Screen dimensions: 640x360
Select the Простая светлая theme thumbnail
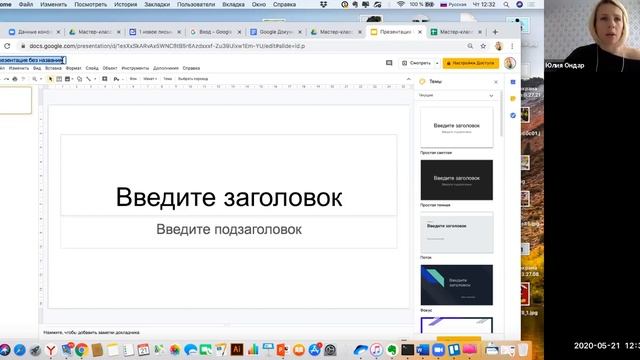(456, 127)
